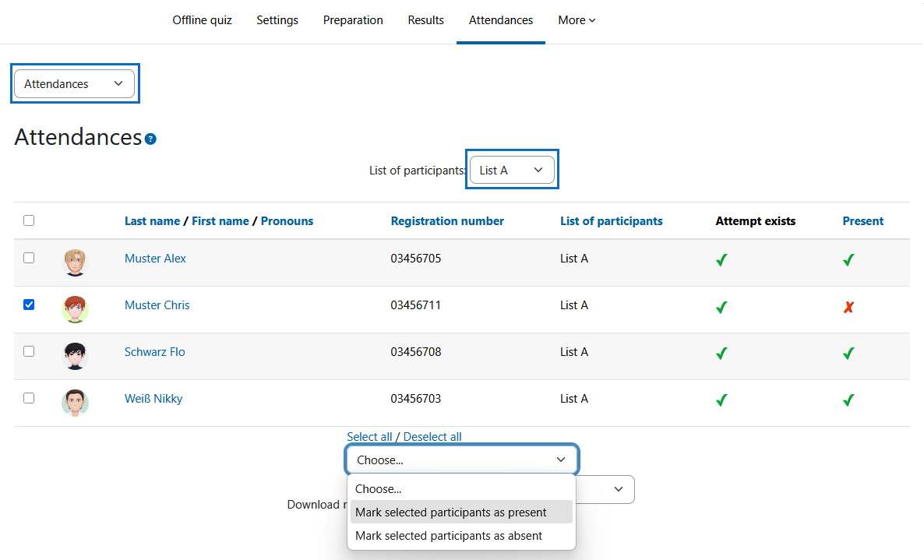Viewport: 924px width, 560px height.
Task: Open Muster Chris profile link
Action: (x=157, y=305)
